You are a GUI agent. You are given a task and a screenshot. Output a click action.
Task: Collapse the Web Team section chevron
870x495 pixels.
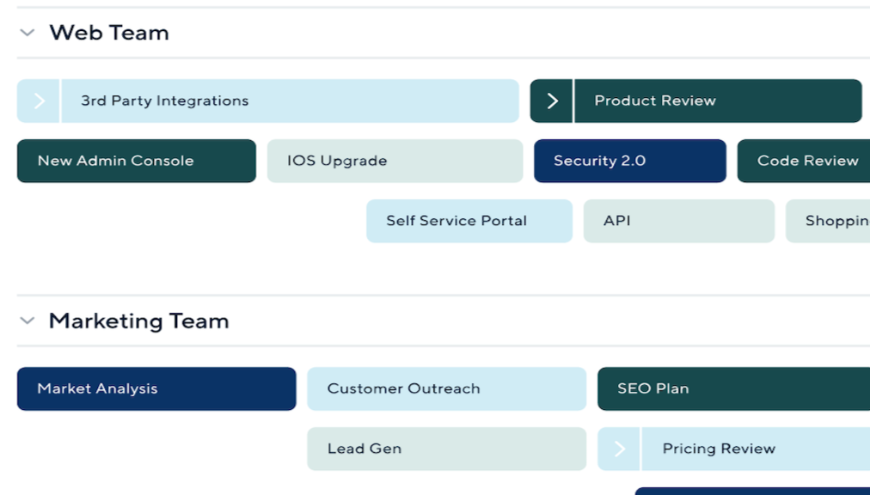click(27, 33)
